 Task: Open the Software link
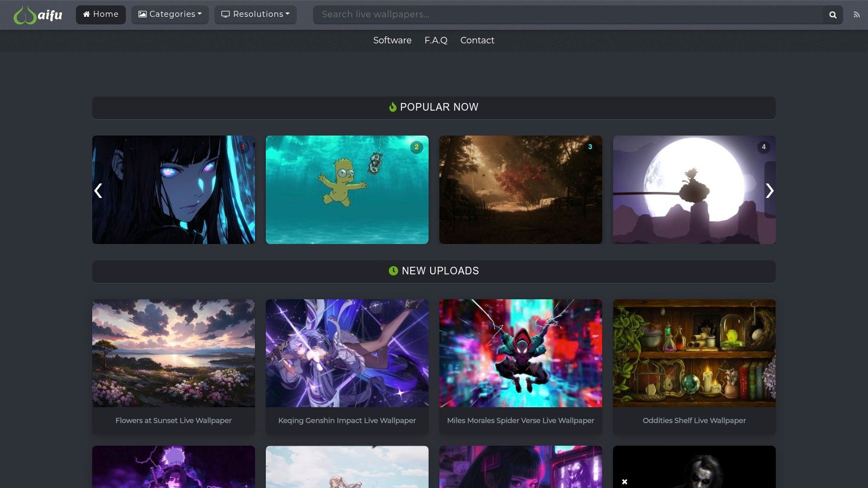pyautogui.click(x=392, y=40)
